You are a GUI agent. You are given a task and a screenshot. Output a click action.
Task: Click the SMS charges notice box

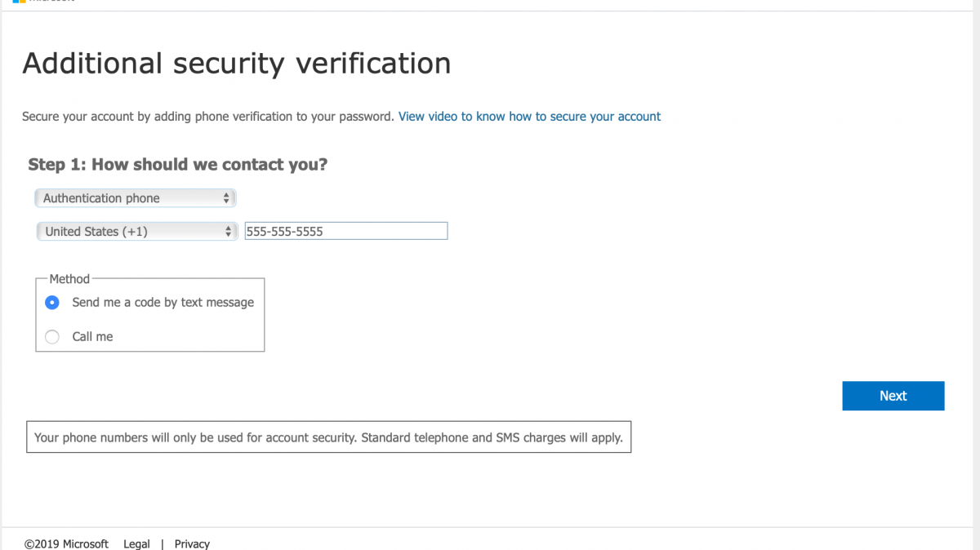point(328,437)
